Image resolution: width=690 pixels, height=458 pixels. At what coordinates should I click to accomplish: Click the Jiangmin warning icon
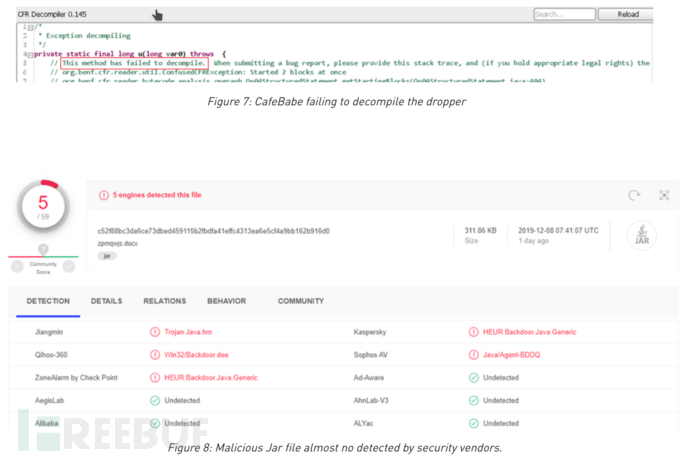pyautogui.click(x=155, y=332)
